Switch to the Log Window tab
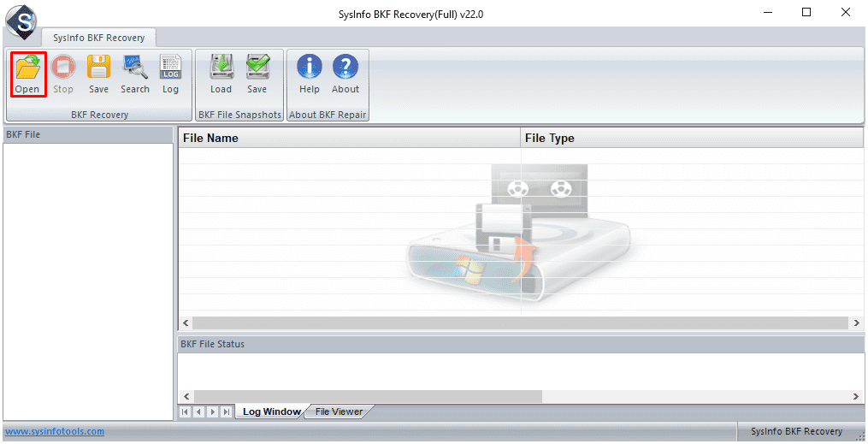868x444 pixels. pos(271,411)
